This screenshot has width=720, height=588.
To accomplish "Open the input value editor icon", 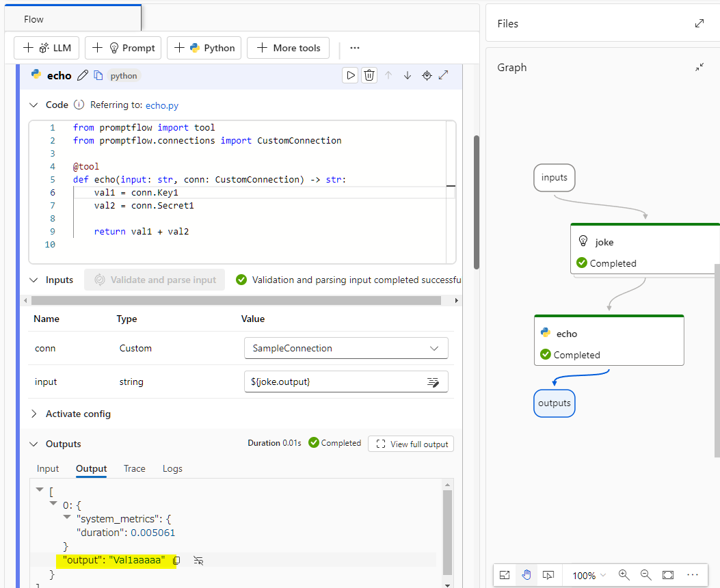I will click(433, 382).
